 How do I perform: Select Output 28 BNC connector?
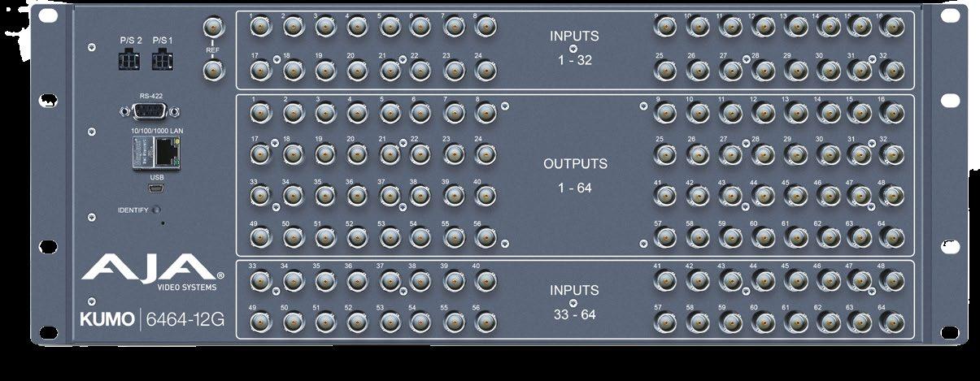click(x=762, y=153)
